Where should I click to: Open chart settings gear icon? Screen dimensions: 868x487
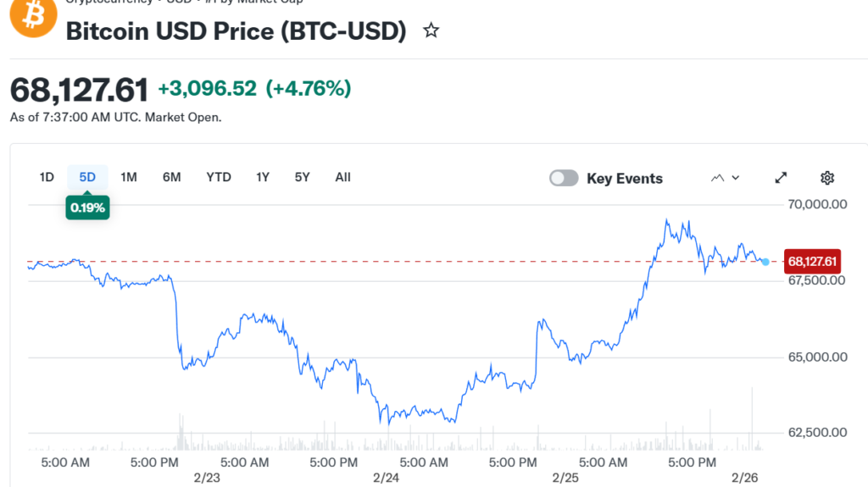(827, 178)
